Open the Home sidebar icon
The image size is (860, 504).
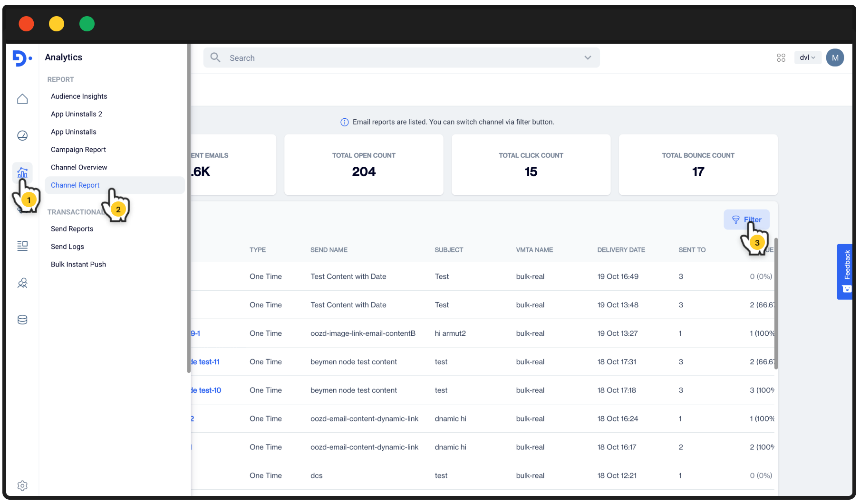pos(22,99)
